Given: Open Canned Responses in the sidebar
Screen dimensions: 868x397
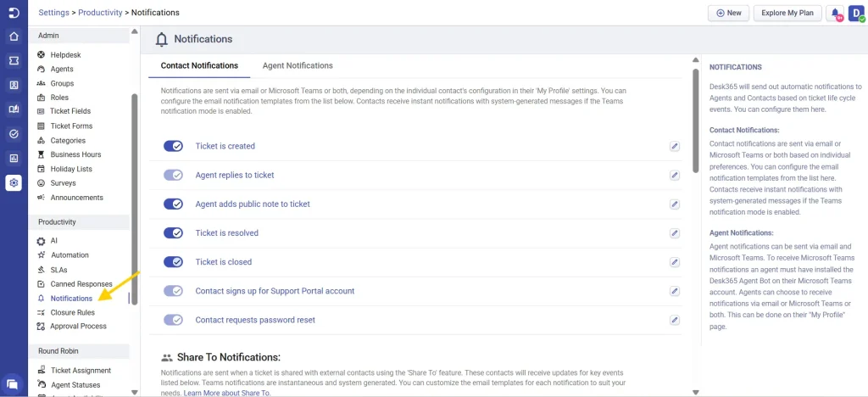Looking at the screenshot, I should click(81, 284).
